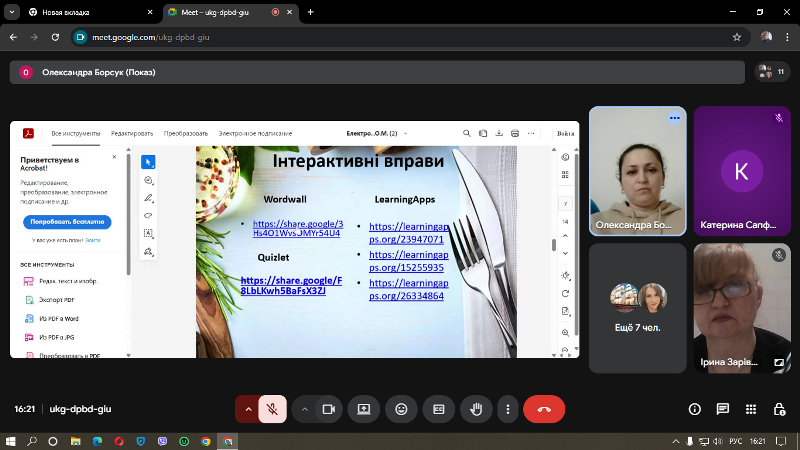Click the Acrobat print icon
The height and width of the screenshot is (450, 800).
(515, 133)
